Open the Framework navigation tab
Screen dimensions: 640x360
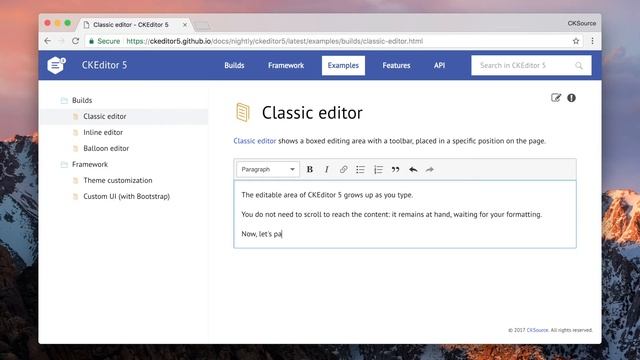point(286,65)
